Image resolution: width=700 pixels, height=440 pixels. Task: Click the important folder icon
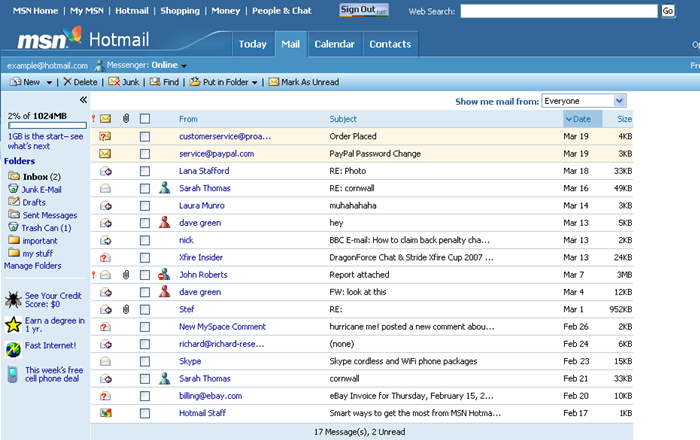coord(14,240)
